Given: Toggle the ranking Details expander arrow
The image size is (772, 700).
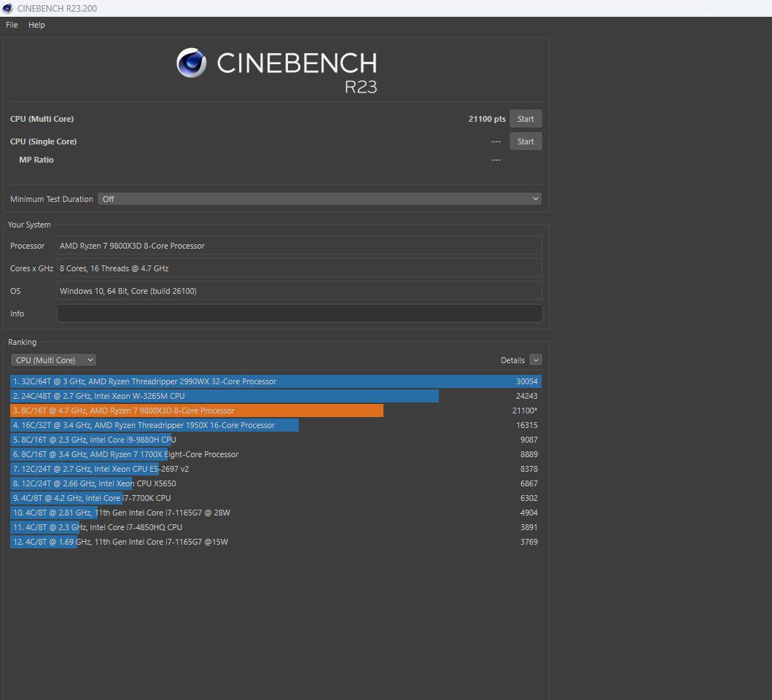Looking at the screenshot, I should click(x=536, y=360).
